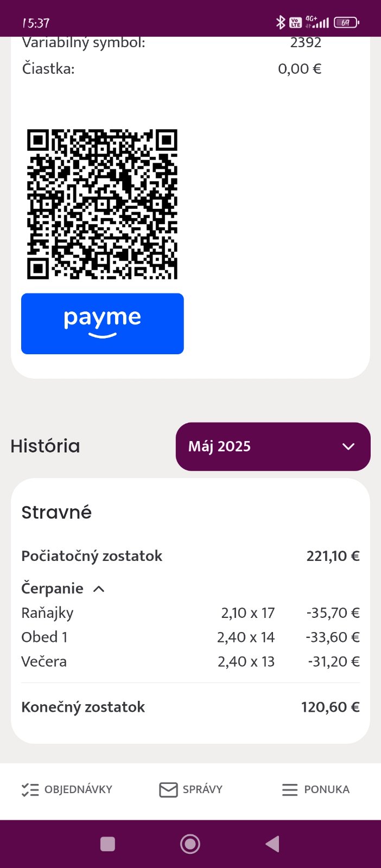This screenshot has height=868, width=381.
Task: Tap the battery indicator icon
Action: point(346,22)
